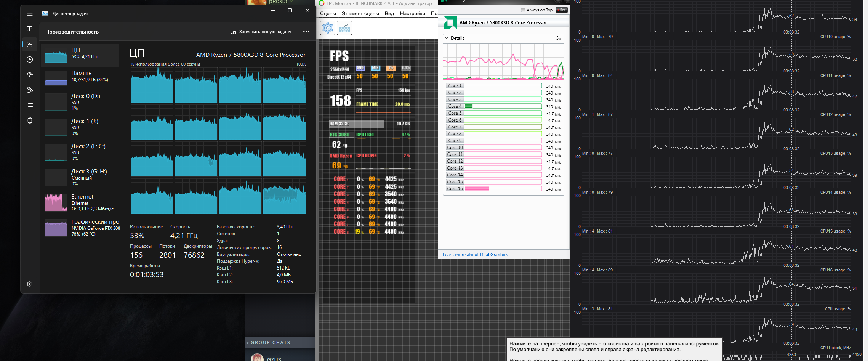Screen dimensions: 868x361
Task: Click CPU speed value 4,21 ГГц under Скорость
Action: 184,236
